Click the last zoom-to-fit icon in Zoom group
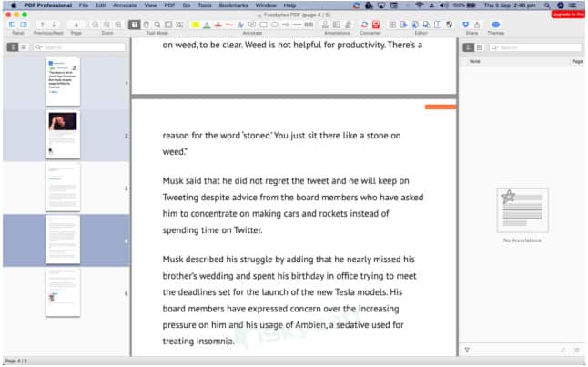Image resolution: width=588 pixels, height=367 pixels. pyautogui.click(x=118, y=25)
